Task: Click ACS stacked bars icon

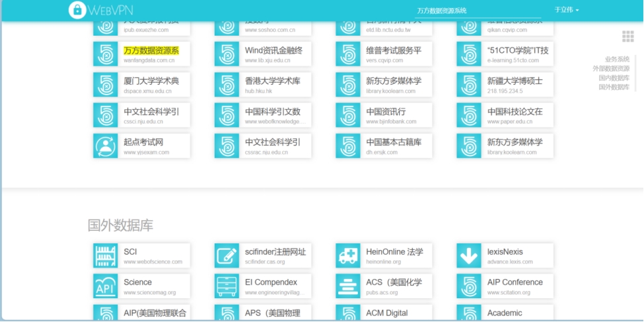Action: pos(348,286)
